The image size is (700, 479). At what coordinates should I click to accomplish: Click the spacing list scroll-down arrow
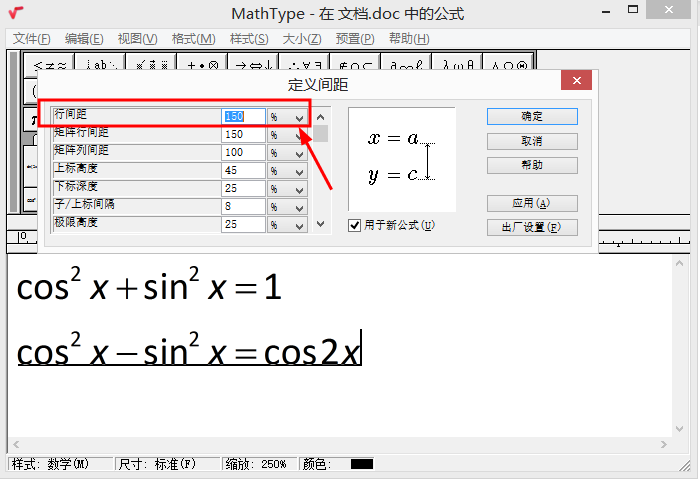321,224
